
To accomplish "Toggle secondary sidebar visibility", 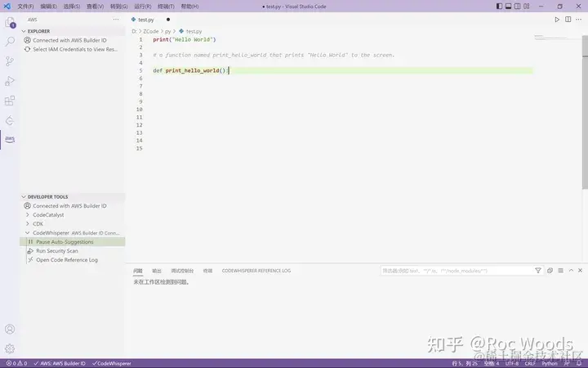I will coord(518,6).
